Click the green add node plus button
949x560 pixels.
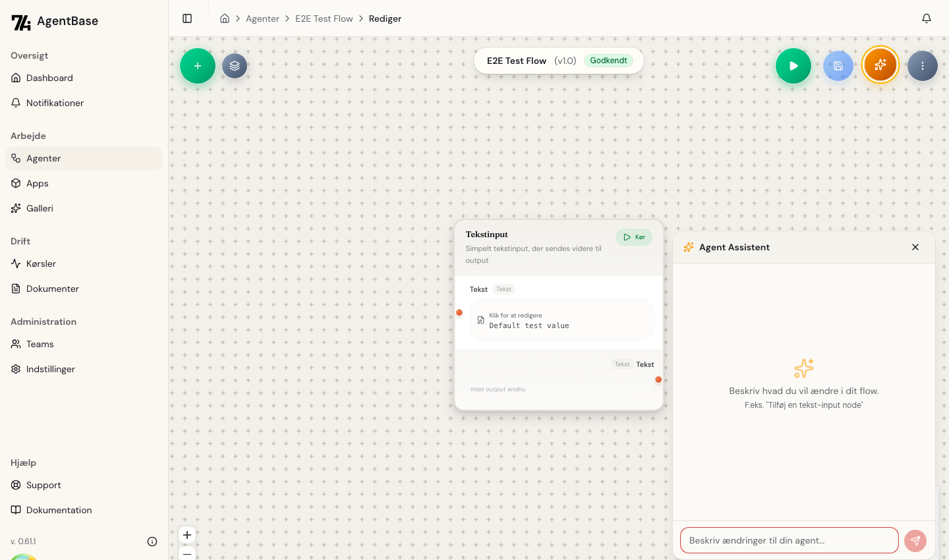tap(198, 66)
